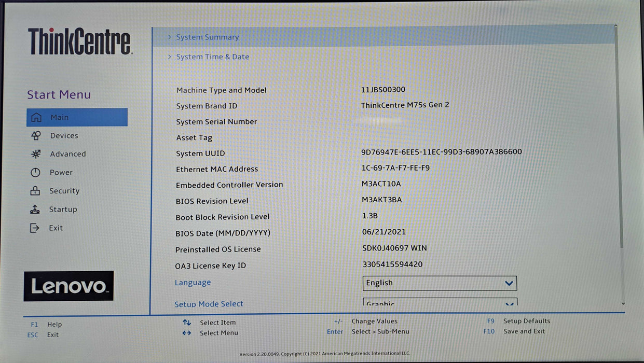The height and width of the screenshot is (363, 644).
Task: Click the Machine Type and Model label
Action: 222,90
